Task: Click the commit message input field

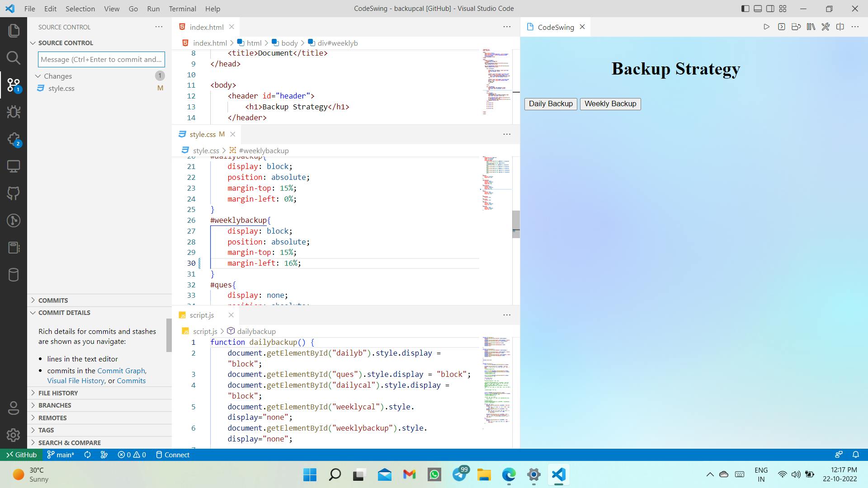Action: pos(101,60)
